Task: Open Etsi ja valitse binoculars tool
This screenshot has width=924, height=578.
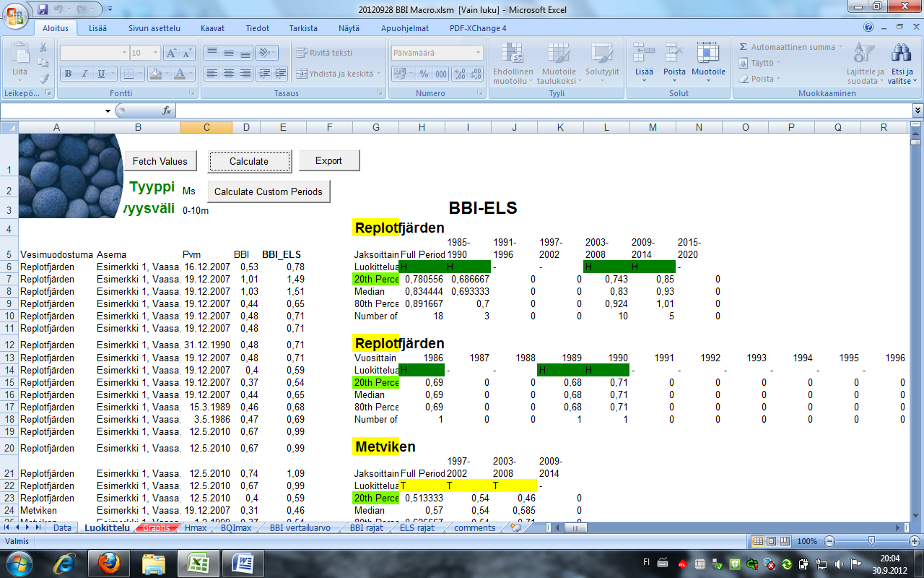Action: tap(902, 62)
